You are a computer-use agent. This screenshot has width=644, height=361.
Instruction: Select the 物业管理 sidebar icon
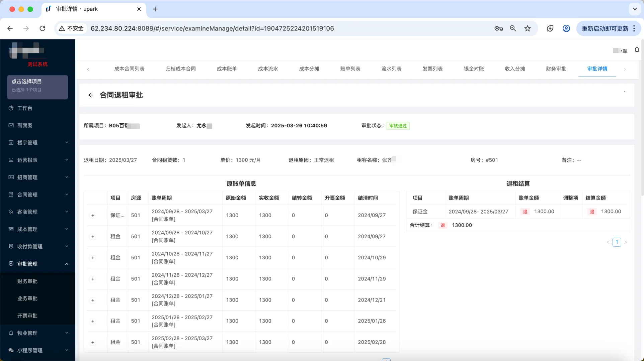coord(11,333)
